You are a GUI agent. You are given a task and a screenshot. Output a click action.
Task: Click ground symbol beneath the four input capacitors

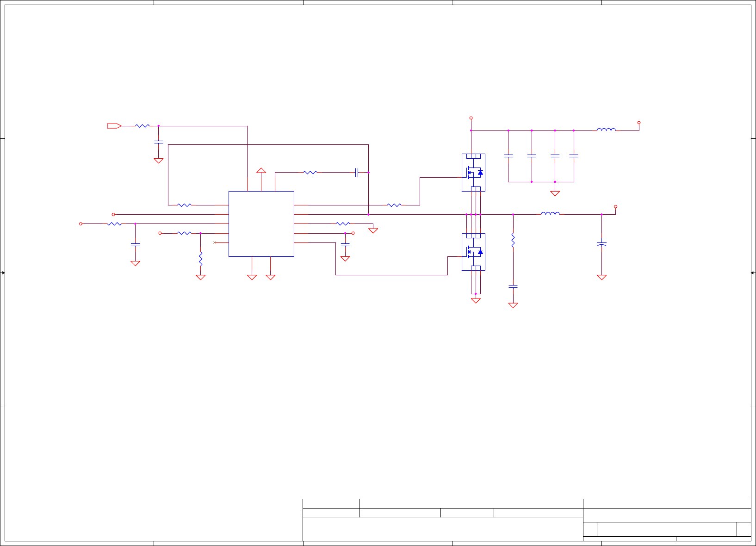[x=555, y=193]
